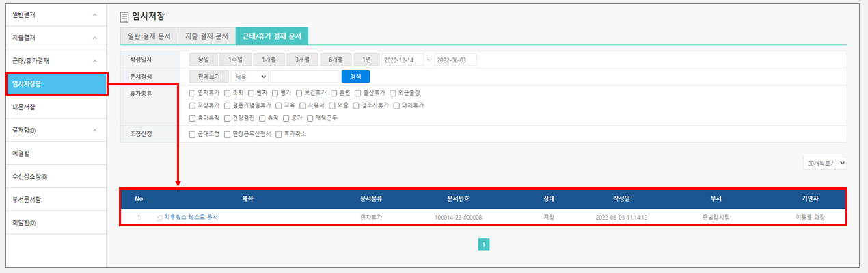The height and width of the screenshot is (273, 868).
Task: Click page number 1 in pagination
Action: coord(483,244)
